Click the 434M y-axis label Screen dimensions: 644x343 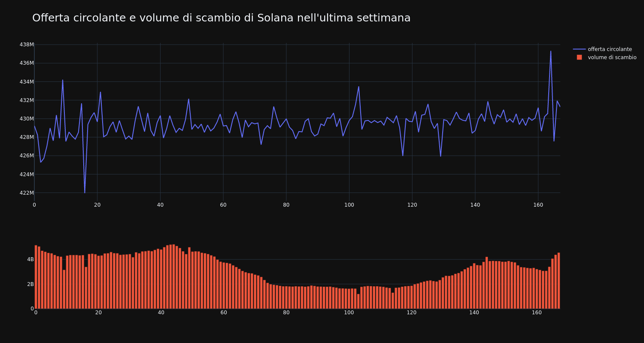point(27,82)
